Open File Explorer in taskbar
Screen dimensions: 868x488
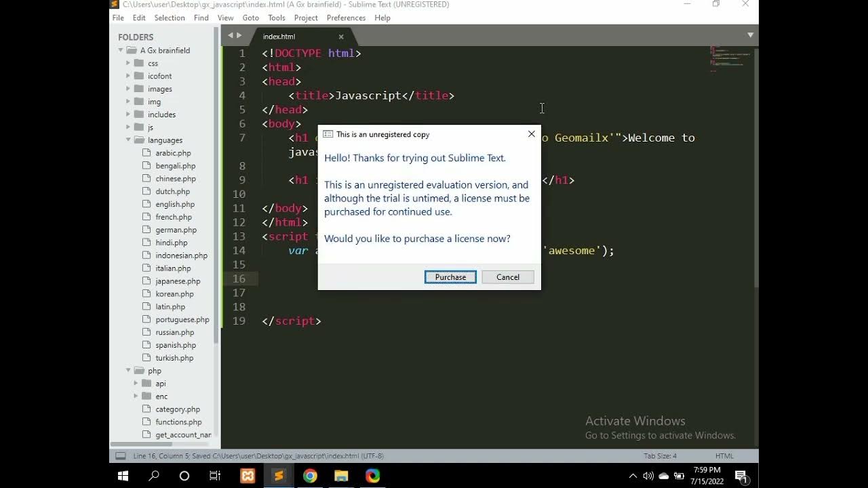point(341,476)
